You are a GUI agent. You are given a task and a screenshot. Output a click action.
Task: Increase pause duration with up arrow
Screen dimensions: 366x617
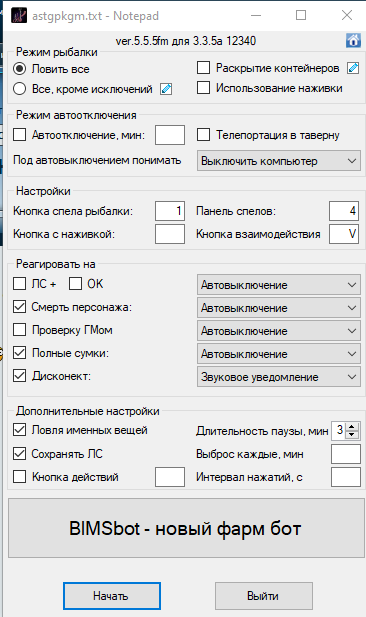click(353, 426)
